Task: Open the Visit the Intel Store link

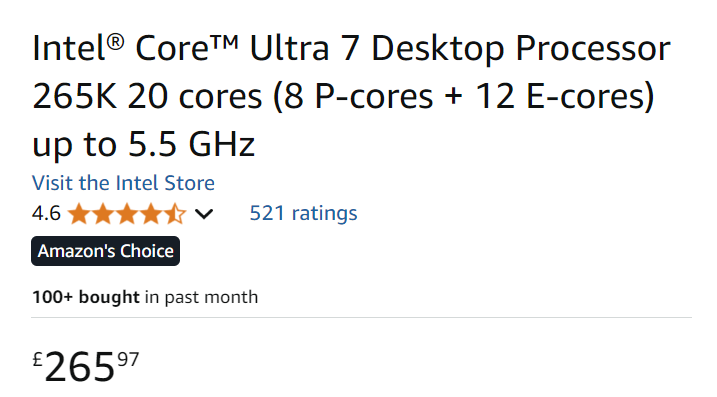Action: click(123, 183)
